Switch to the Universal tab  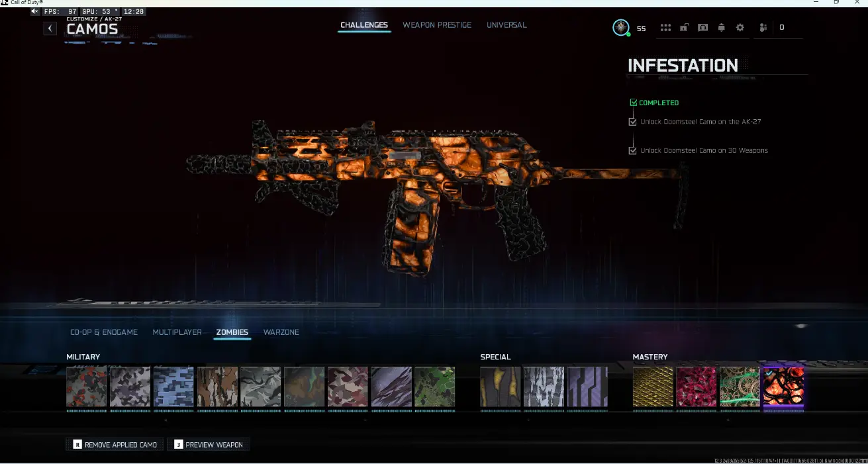(506, 25)
